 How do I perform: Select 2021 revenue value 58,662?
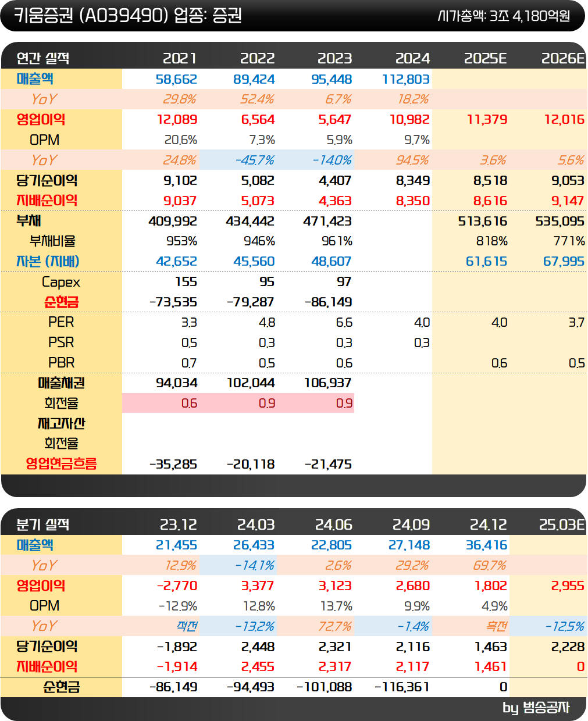click(x=176, y=79)
